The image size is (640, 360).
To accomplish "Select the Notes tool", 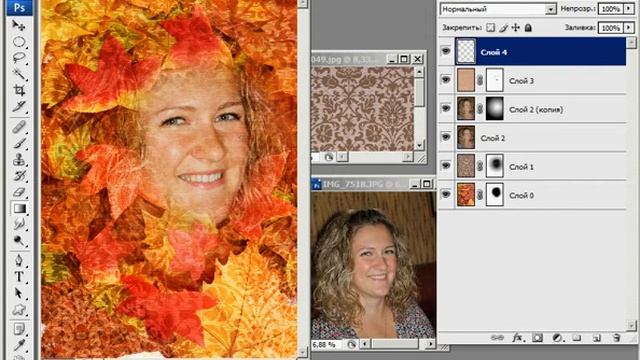I will pyautogui.click(x=19, y=329).
